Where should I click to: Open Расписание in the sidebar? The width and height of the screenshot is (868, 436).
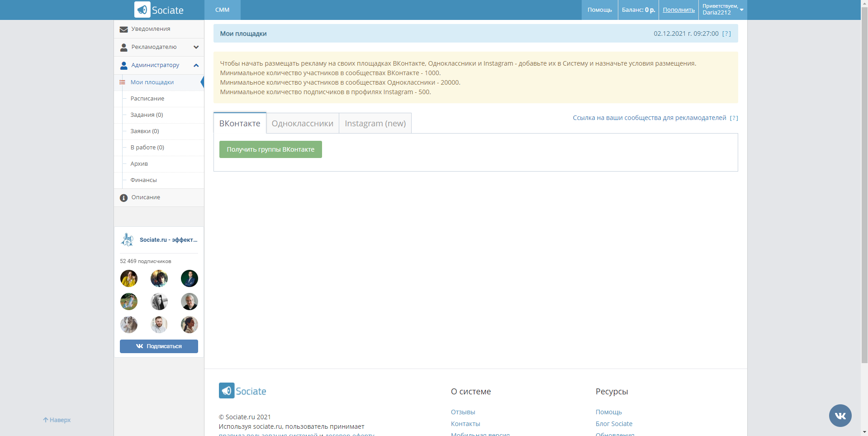[147, 99]
